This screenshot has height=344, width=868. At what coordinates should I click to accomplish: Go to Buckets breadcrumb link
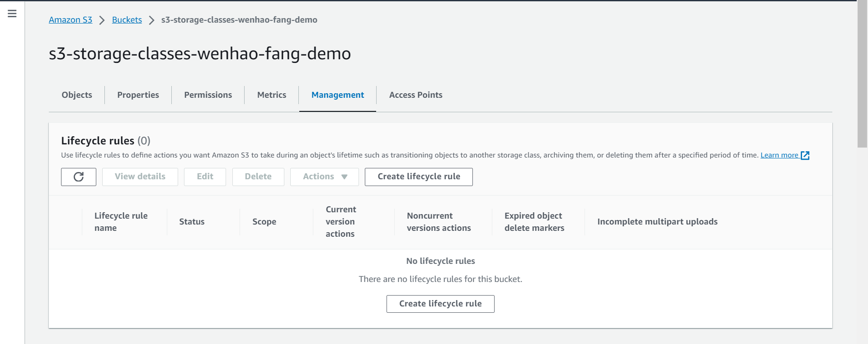(127, 20)
